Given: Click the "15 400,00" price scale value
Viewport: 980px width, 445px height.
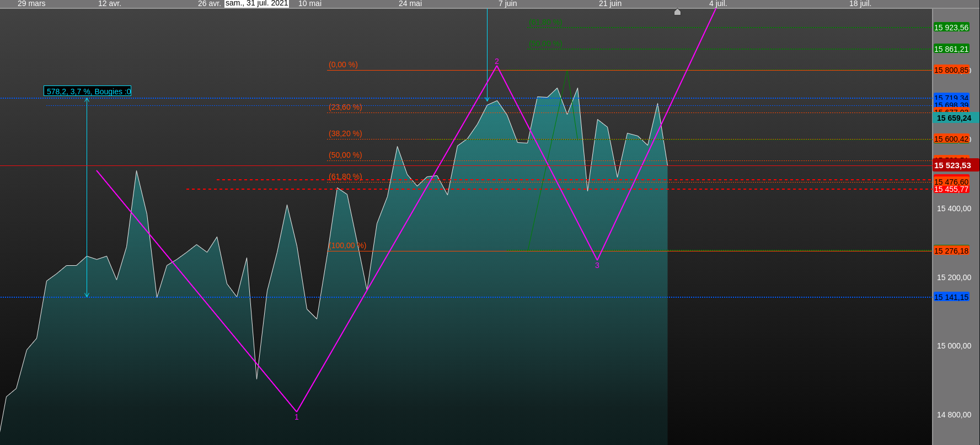Looking at the screenshot, I should coord(954,208).
